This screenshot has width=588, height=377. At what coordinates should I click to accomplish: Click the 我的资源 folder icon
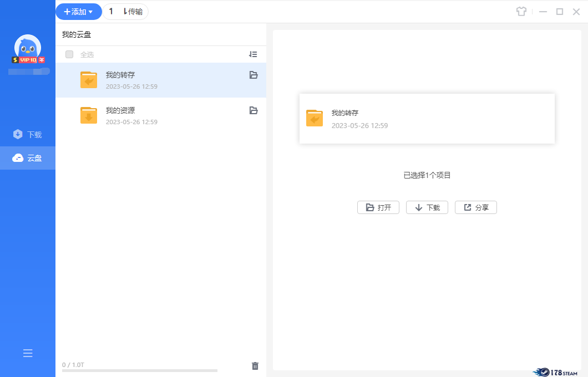click(89, 115)
